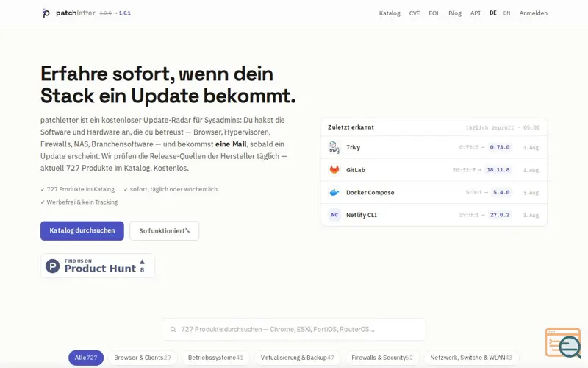Open the Katalog menu item
This screenshot has height=368, width=588.
(390, 13)
